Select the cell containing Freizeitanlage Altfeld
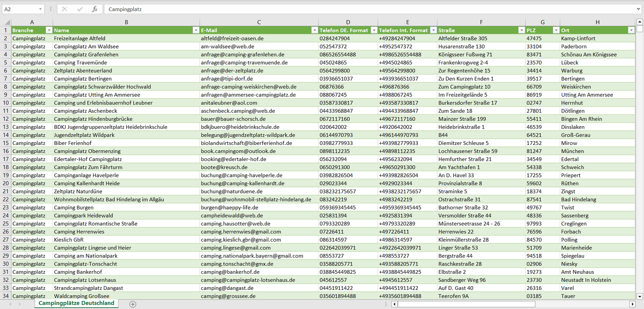 pyautogui.click(x=126, y=38)
